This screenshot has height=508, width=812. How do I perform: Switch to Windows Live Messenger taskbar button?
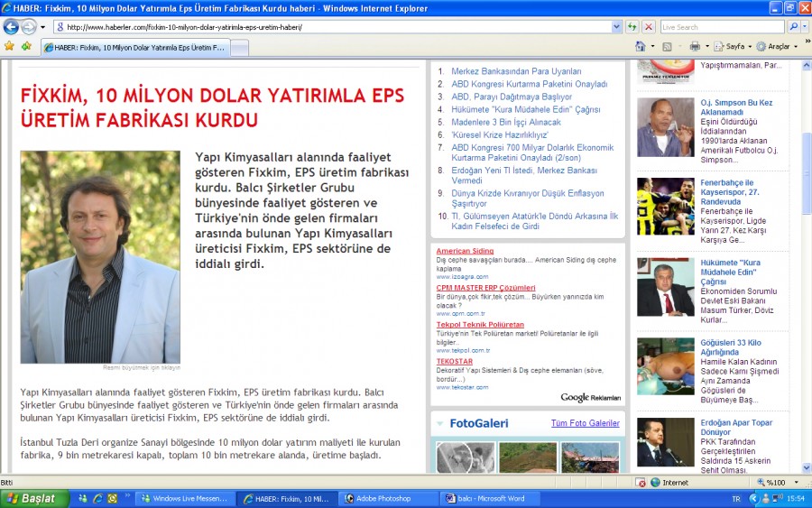185,499
